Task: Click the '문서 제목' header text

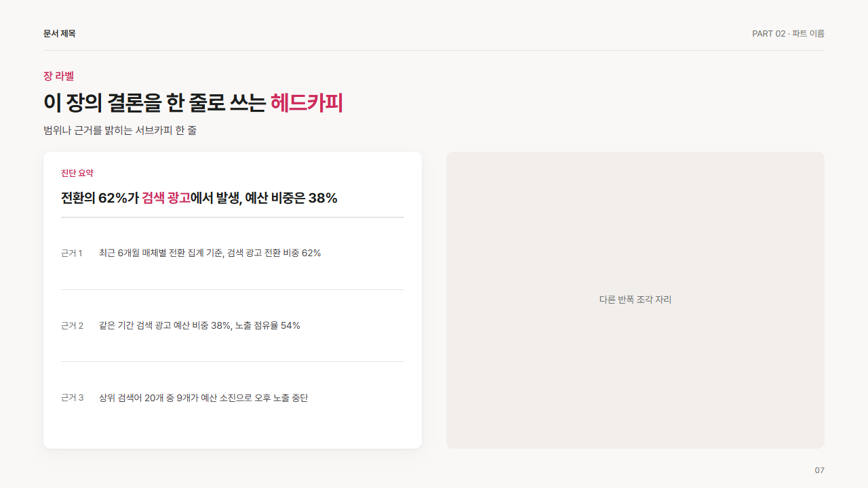Action: pos(60,33)
